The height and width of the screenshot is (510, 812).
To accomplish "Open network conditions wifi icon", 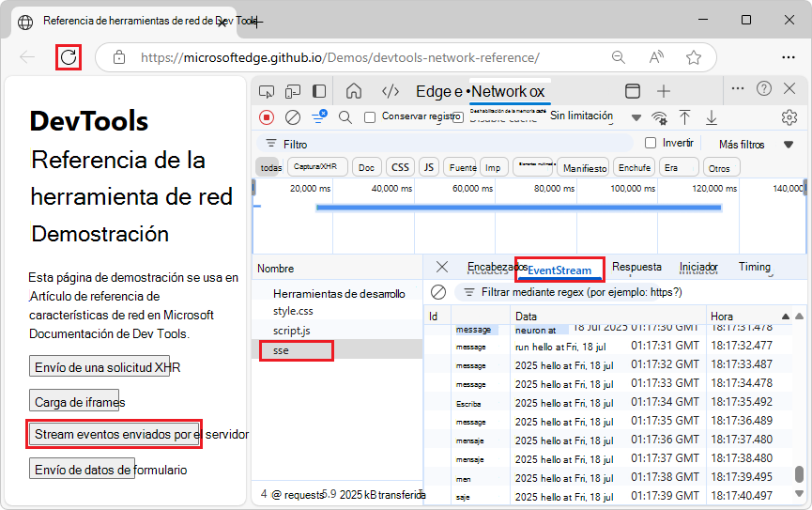I will tap(659, 118).
